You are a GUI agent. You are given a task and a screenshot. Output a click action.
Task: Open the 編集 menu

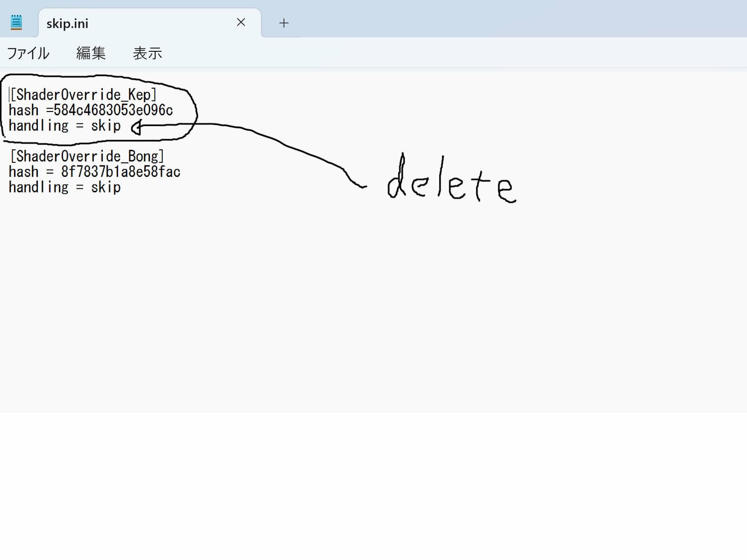pos(91,53)
